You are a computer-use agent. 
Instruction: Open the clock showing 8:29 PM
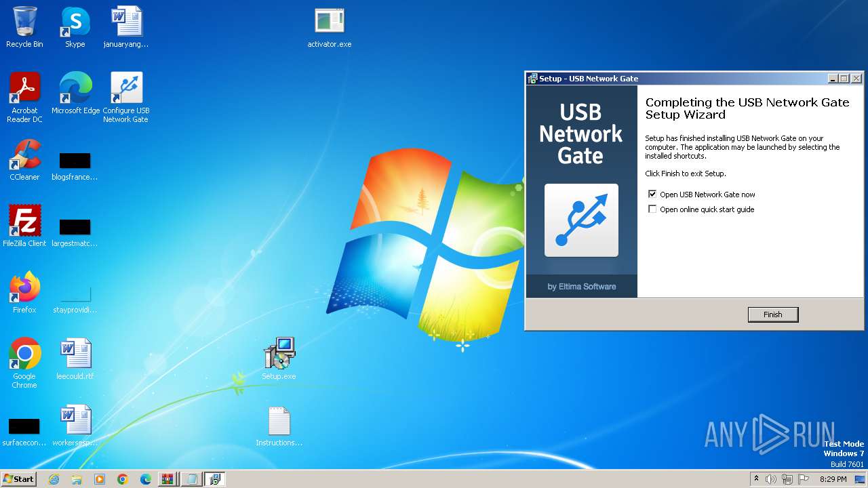click(833, 479)
